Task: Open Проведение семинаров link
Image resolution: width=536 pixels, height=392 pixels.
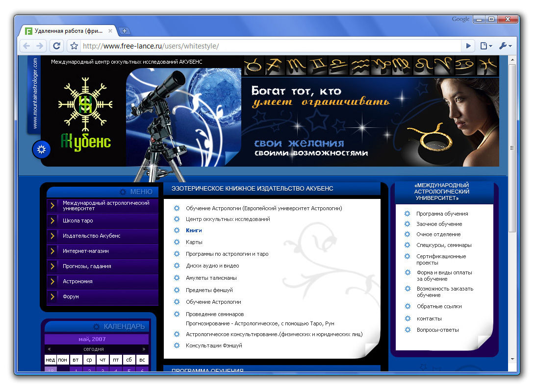Action: (215, 314)
